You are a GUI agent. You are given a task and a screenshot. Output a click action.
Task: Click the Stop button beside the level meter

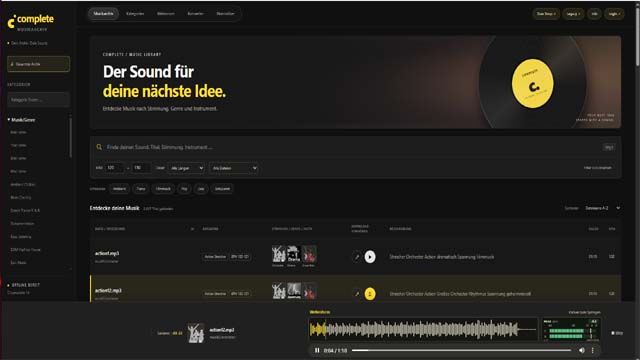click(617, 333)
